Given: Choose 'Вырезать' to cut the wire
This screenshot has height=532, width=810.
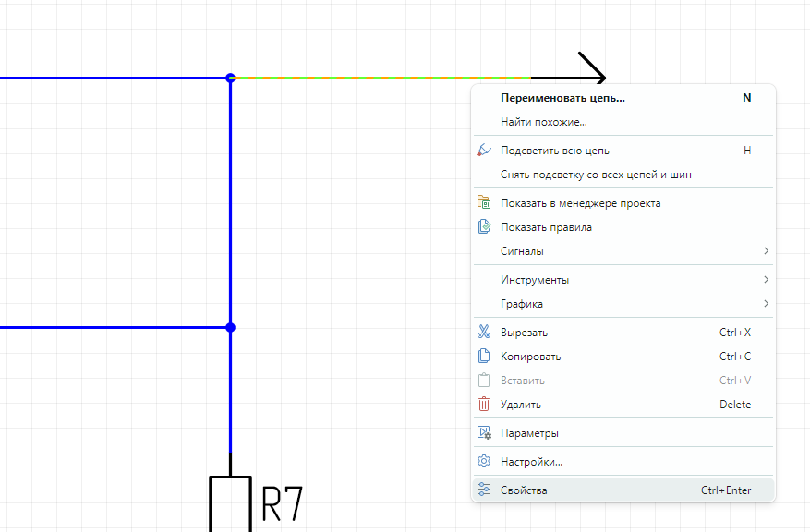Looking at the screenshot, I should coord(623,332).
